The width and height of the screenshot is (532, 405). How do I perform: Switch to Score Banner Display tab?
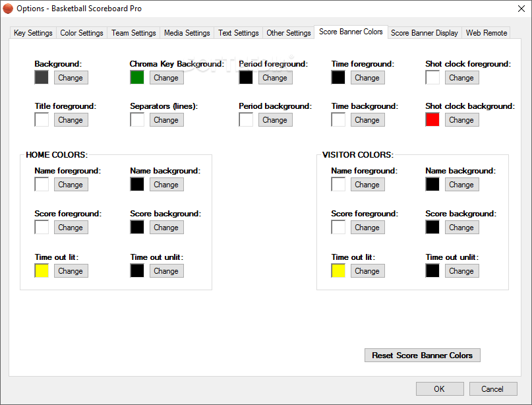pos(424,33)
